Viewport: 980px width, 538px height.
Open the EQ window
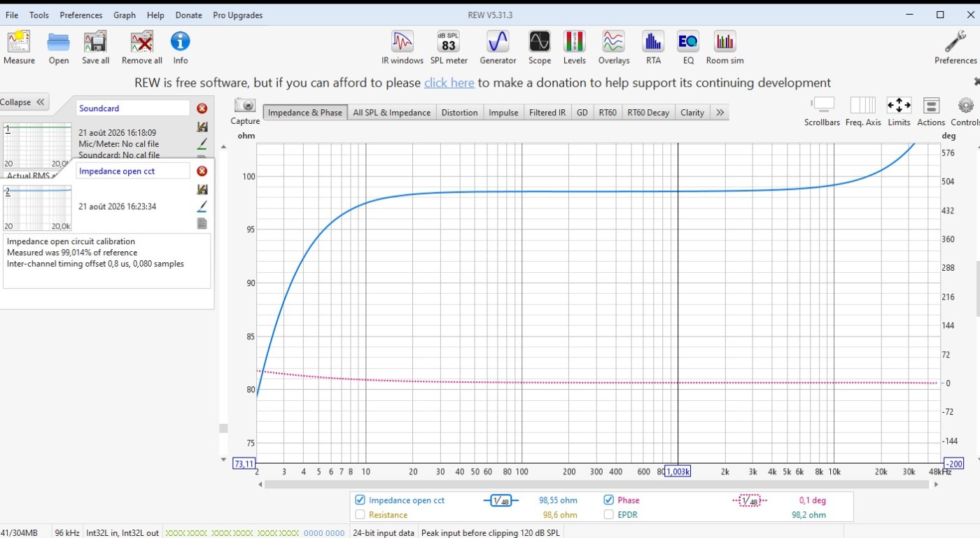coord(688,48)
